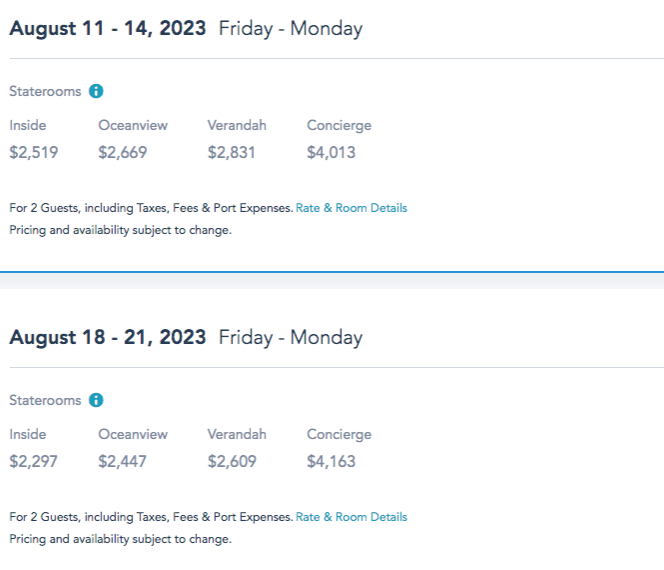Screen dimensions: 664x570
Task: Select the $2,669 Oceanview stateroom price
Action: click(x=123, y=153)
